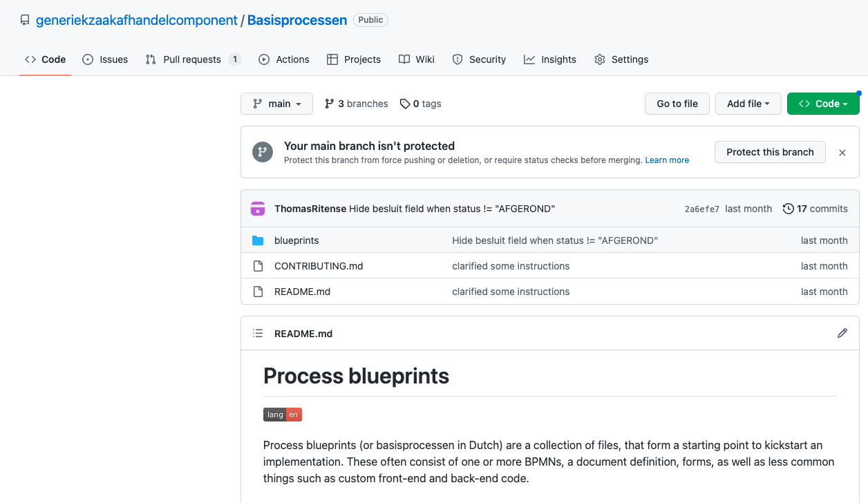
Task: Click the Protect this branch button
Action: click(x=770, y=152)
